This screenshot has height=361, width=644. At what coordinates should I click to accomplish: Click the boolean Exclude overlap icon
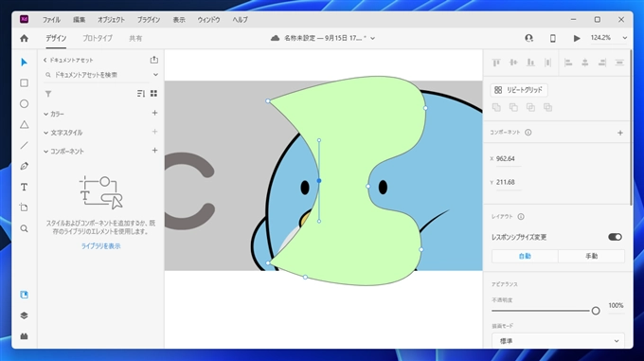[548, 107]
